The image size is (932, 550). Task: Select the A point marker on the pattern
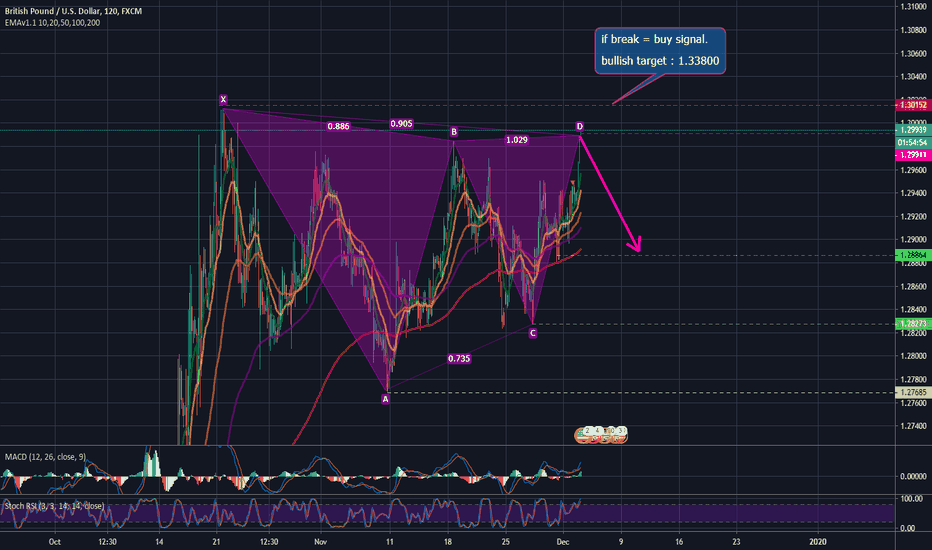point(385,399)
